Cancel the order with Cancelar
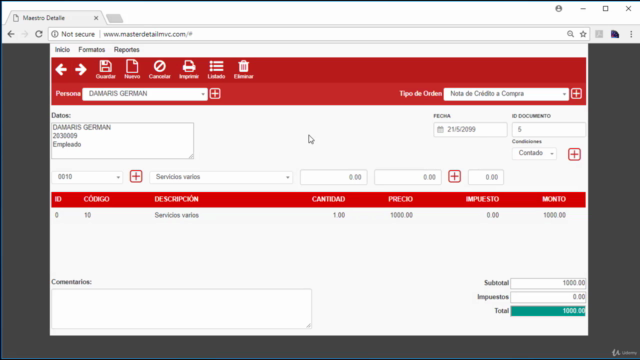This screenshot has width=640, height=360. pos(160,69)
